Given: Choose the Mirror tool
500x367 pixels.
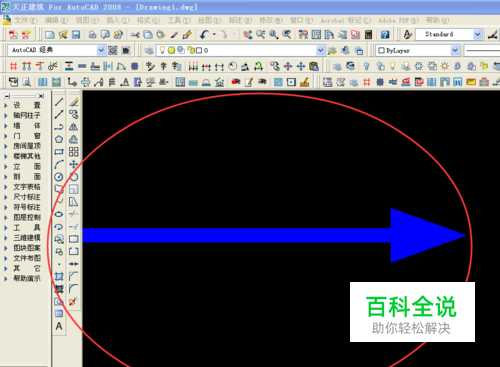Looking at the screenshot, I should point(74,127).
